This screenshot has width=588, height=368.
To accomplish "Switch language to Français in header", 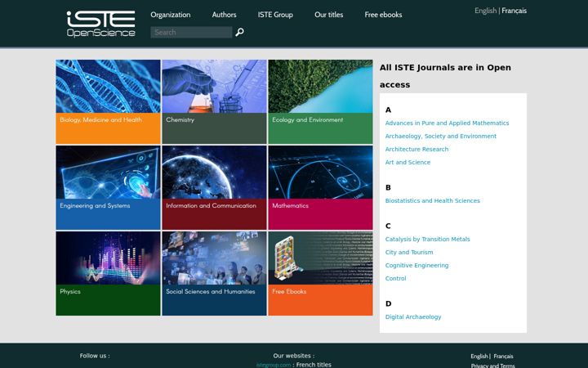I will [514, 11].
